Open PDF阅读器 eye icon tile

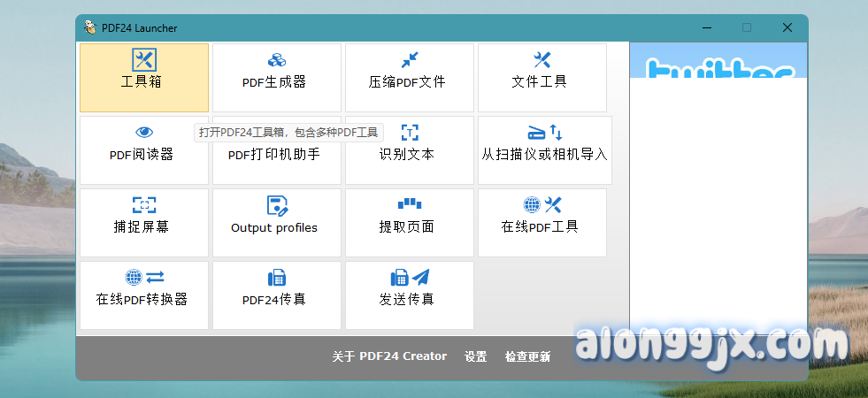pos(142,152)
